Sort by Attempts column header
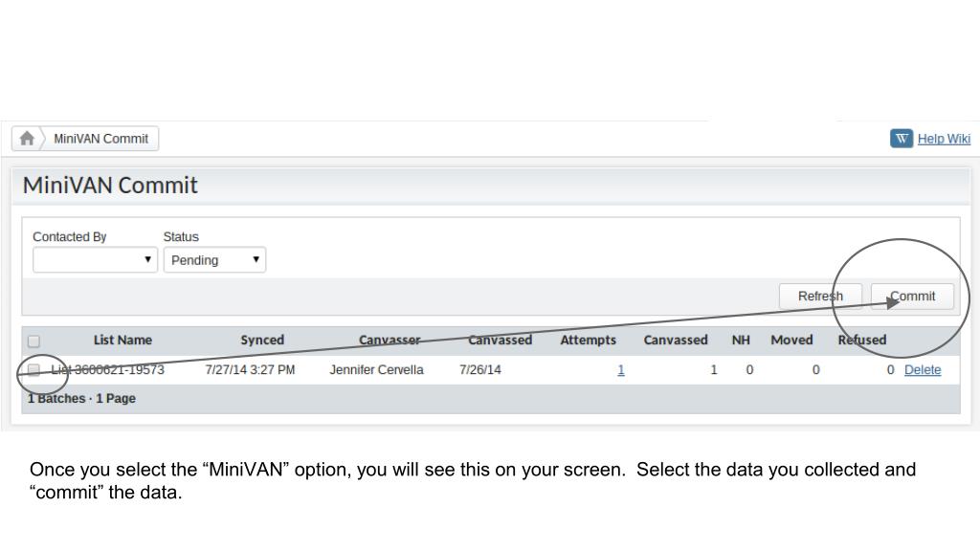The height and width of the screenshot is (551, 980). tap(588, 340)
